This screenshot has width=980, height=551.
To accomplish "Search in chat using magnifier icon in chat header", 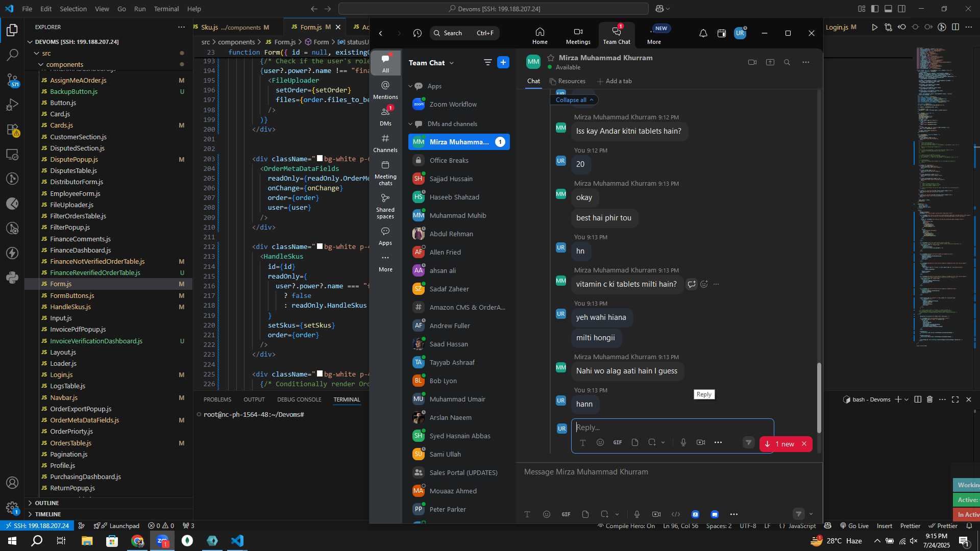I will [x=787, y=62].
